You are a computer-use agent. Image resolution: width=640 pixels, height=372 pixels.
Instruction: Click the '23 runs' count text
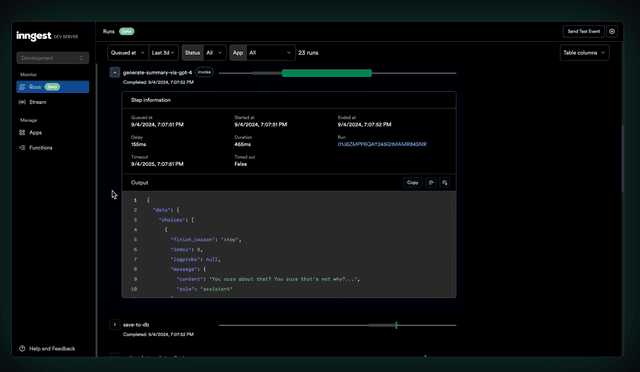tap(308, 53)
